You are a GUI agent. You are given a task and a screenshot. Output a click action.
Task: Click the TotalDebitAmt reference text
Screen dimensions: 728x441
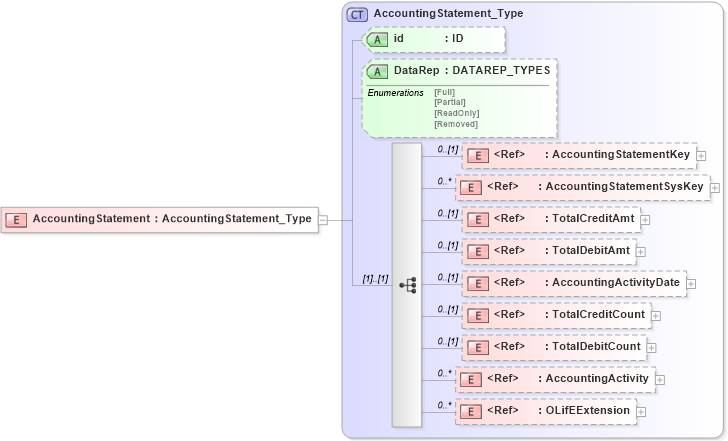(x=591, y=251)
